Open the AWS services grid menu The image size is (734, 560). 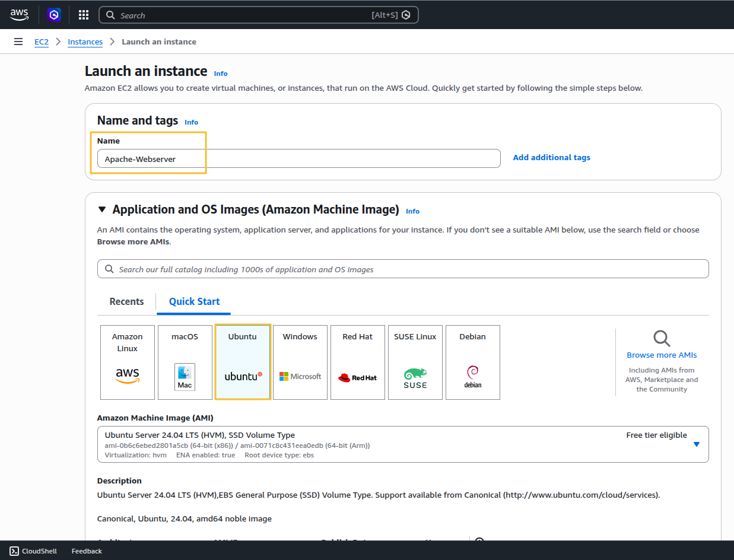click(x=83, y=15)
